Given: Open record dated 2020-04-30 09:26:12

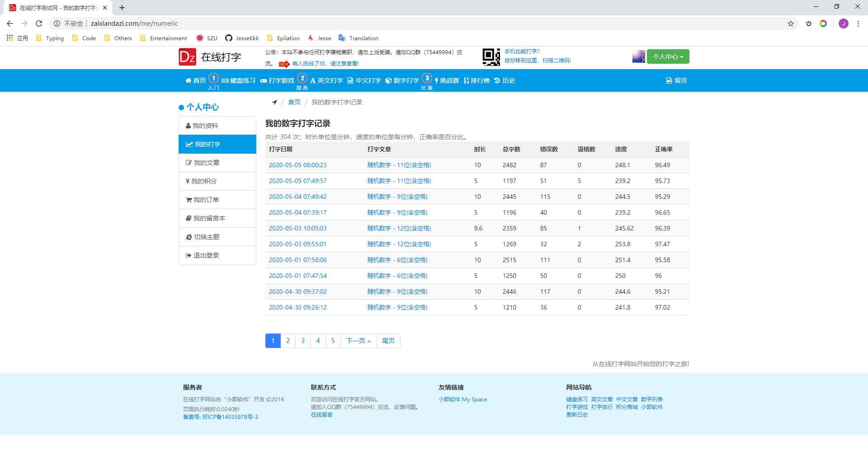Looking at the screenshot, I should click(x=297, y=307).
